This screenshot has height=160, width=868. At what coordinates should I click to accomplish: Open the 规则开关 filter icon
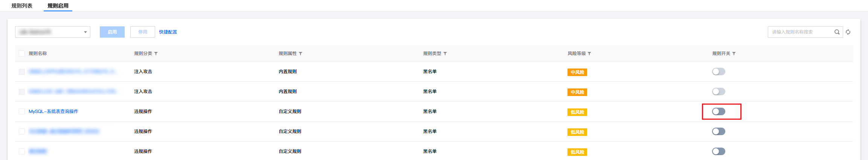tap(734, 54)
